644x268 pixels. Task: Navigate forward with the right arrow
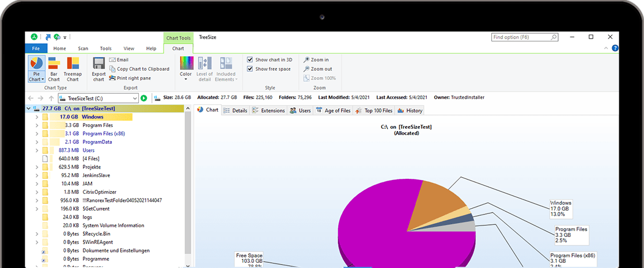[41, 98]
